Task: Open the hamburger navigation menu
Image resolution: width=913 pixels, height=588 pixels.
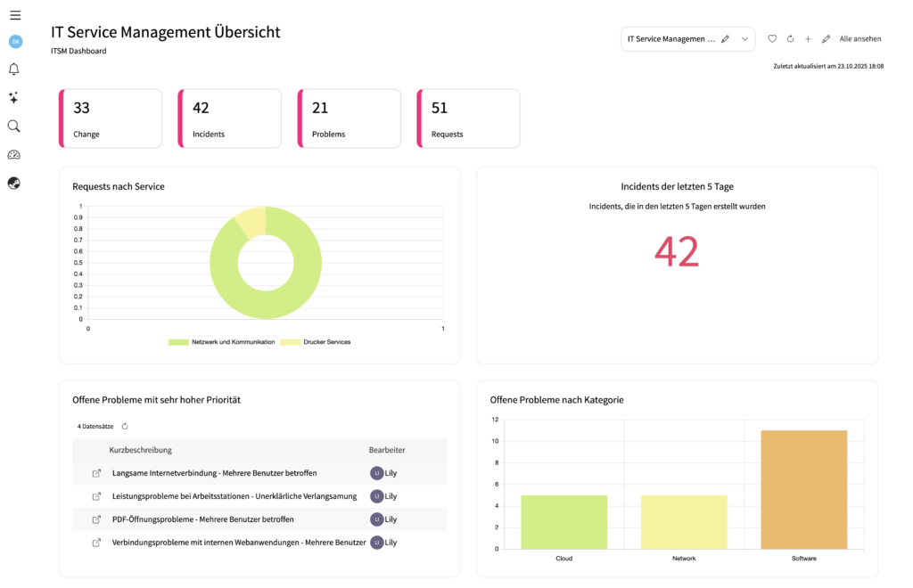Action: pyautogui.click(x=15, y=15)
